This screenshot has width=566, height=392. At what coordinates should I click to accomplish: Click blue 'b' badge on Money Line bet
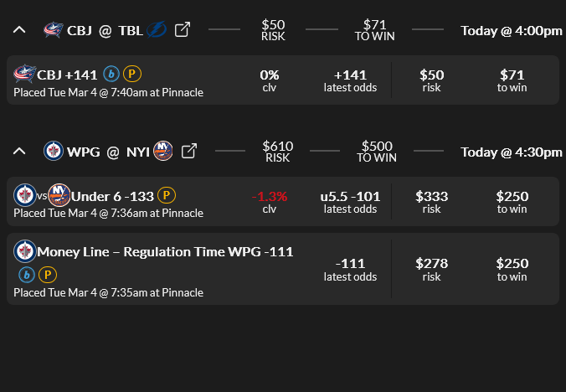pyautogui.click(x=26, y=275)
